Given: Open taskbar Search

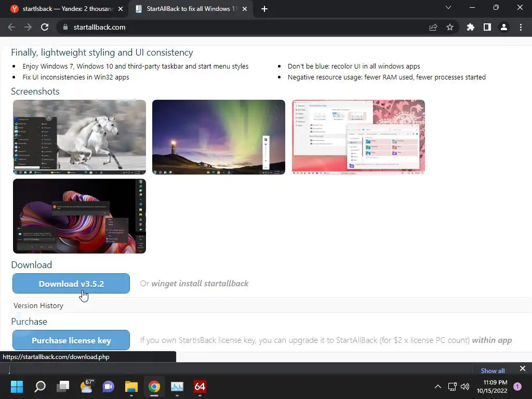Looking at the screenshot, I should click(40, 387).
